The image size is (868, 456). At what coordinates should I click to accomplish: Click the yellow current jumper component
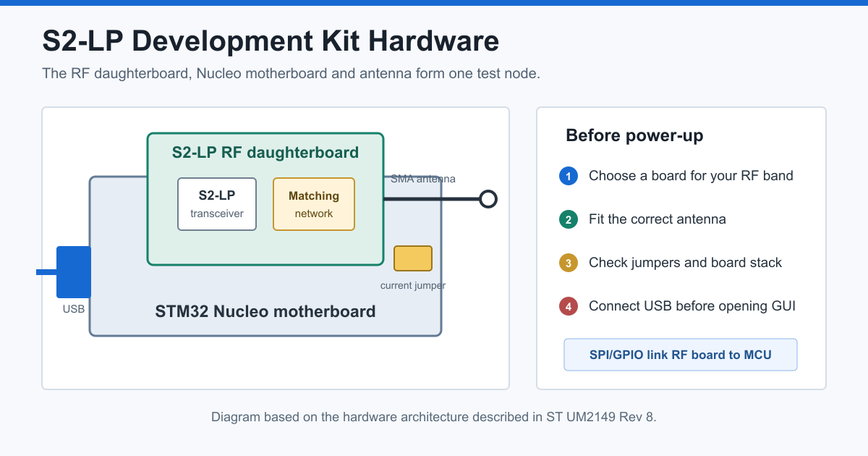tap(413, 258)
